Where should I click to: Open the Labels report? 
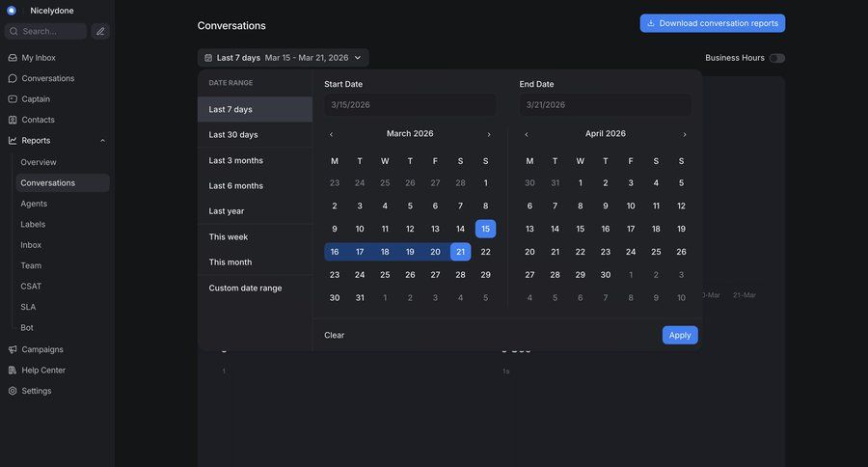(x=33, y=225)
